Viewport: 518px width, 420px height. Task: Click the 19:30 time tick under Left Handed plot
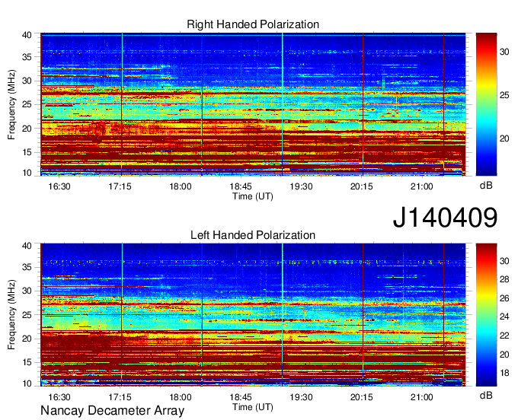click(x=302, y=397)
